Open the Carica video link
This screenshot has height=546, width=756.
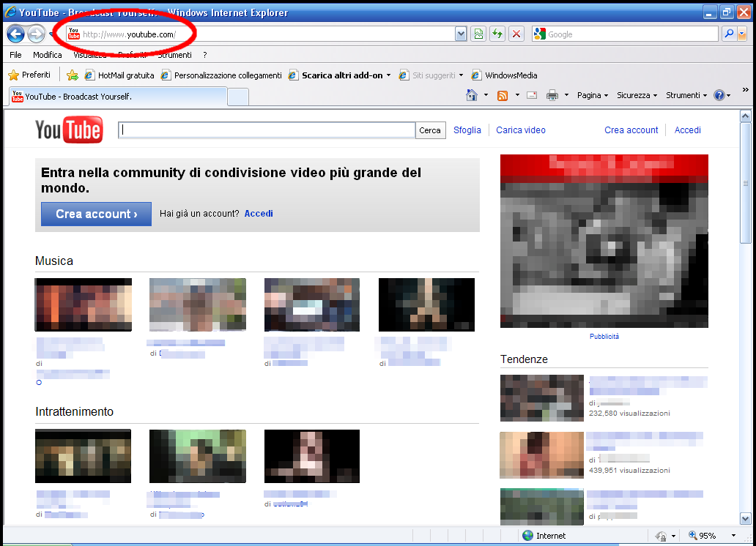[521, 130]
